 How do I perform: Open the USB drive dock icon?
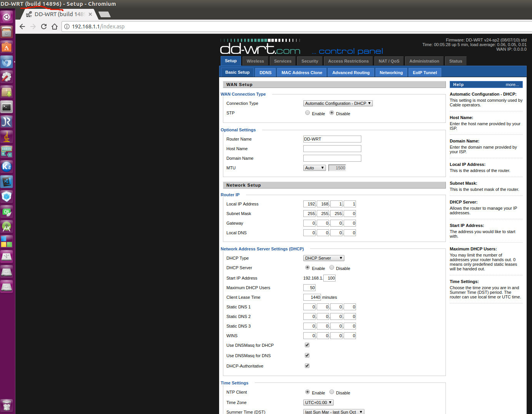(x=7, y=257)
